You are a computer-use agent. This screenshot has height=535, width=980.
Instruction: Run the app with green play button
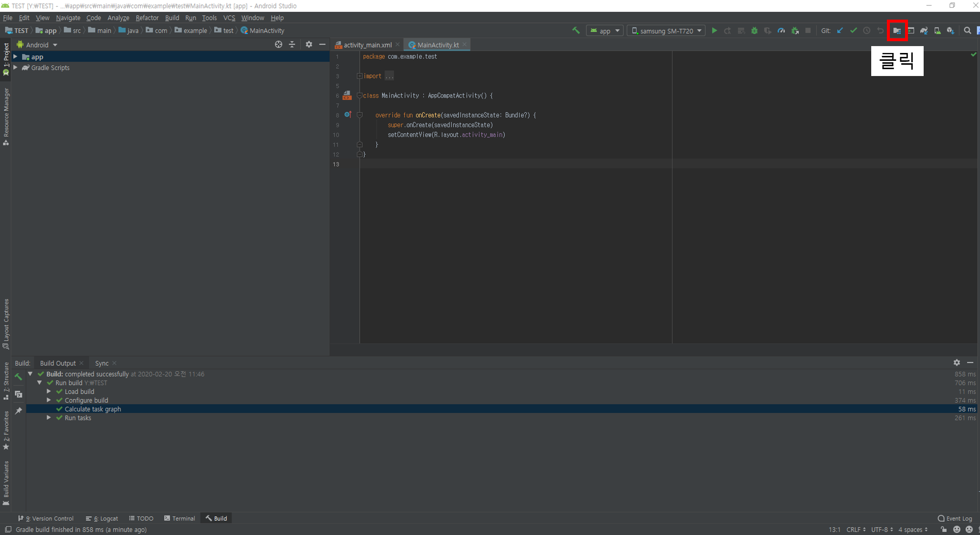[x=714, y=30]
